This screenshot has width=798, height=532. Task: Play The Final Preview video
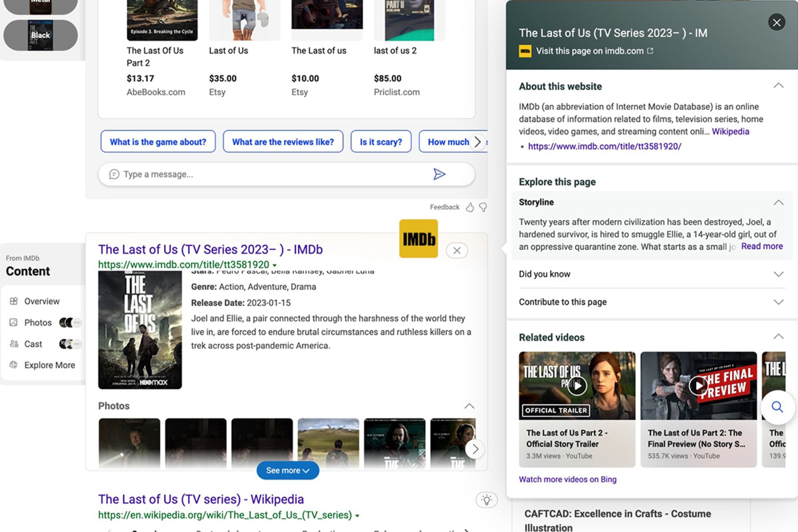point(698,386)
